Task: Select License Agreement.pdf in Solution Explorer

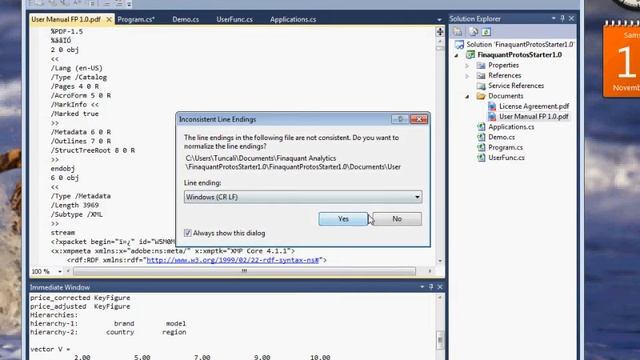Action: (x=534, y=106)
